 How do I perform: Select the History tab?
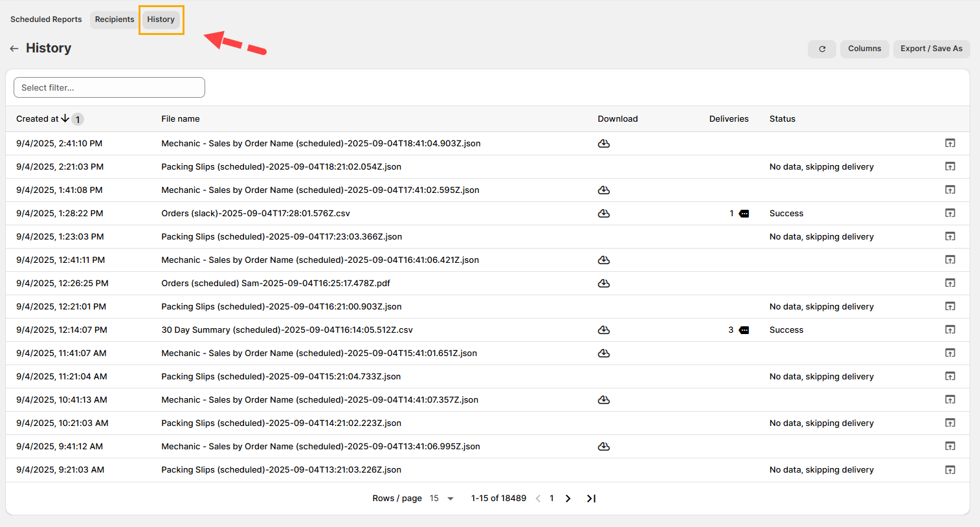(161, 19)
